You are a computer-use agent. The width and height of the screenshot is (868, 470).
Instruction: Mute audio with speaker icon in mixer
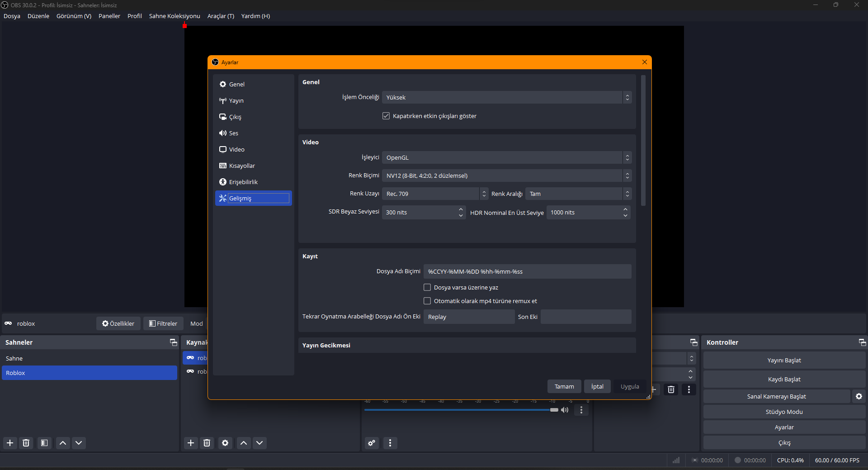(x=565, y=410)
